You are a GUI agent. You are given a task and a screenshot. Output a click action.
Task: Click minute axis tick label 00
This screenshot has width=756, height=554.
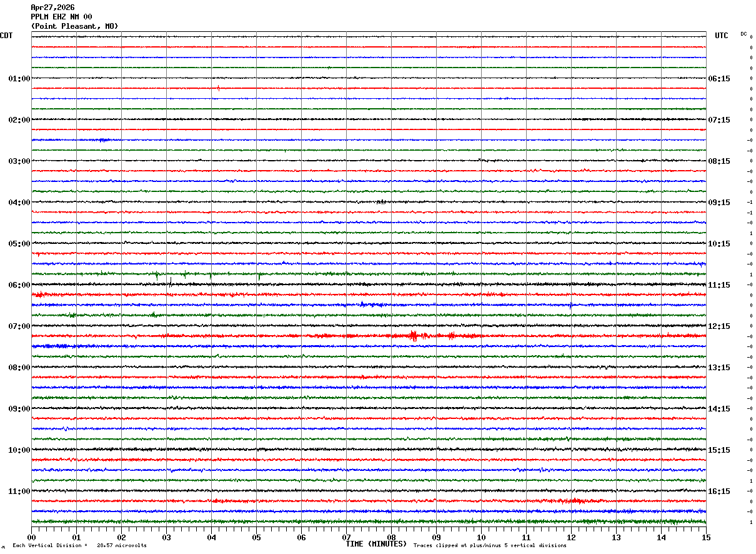pyautogui.click(x=32, y=537)
